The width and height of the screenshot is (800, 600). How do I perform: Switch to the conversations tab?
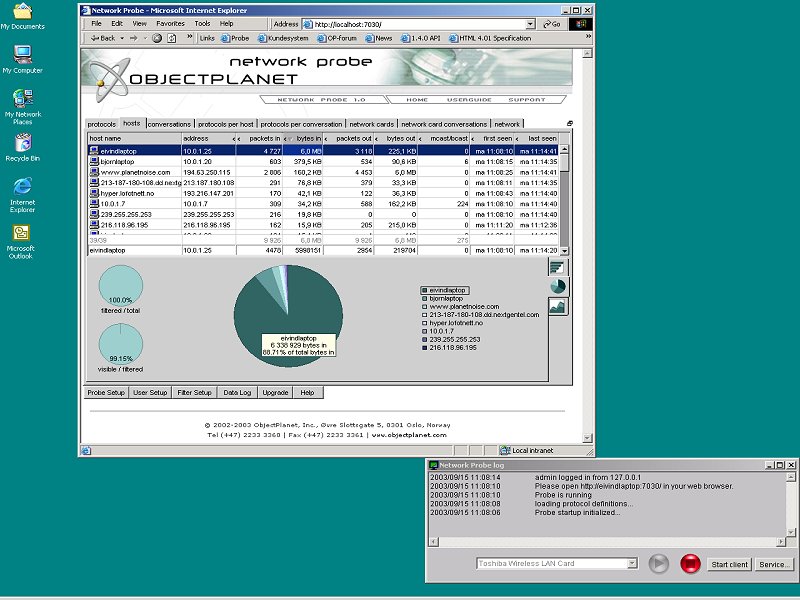point(169,124)
